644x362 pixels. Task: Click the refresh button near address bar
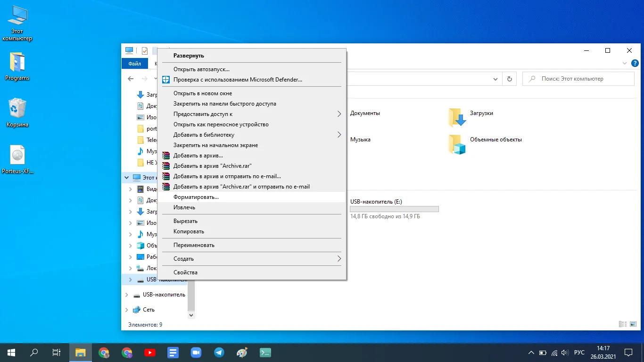point(509,79)
